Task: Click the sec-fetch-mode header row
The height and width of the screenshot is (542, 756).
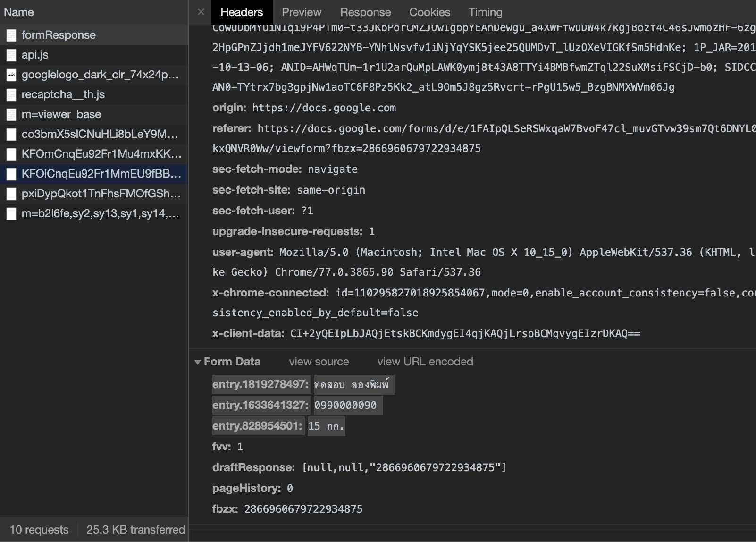Action: [285, 169]
